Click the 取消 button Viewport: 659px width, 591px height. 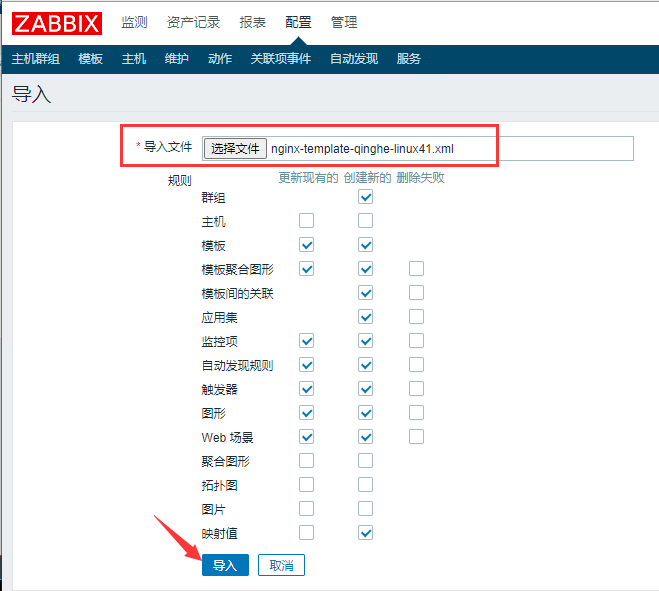click(x=281, y=565)
